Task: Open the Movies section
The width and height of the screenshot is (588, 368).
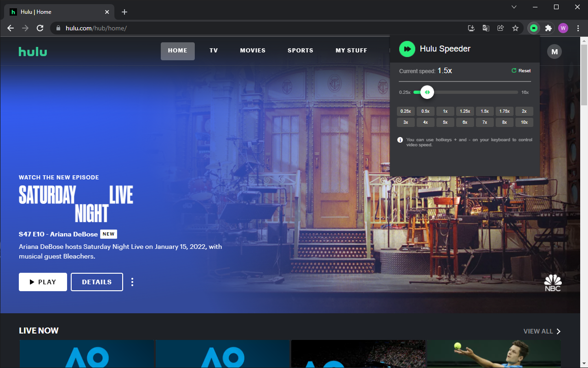Action: tap(253, 51)
